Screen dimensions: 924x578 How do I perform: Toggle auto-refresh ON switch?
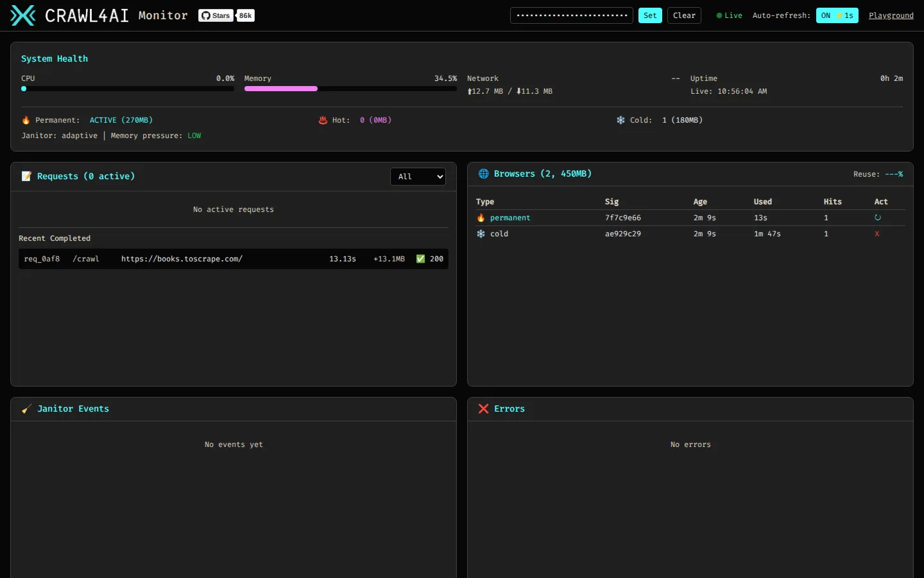[x=837, y=15]
